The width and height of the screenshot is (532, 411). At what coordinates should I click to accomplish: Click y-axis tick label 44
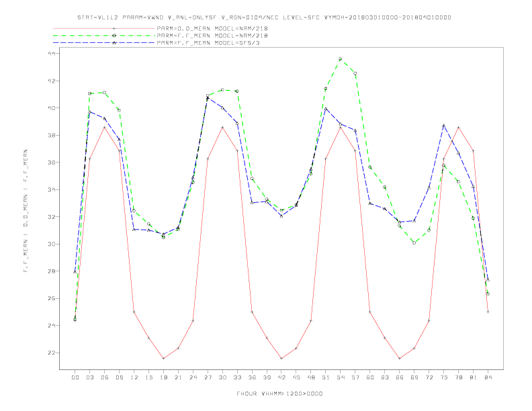(52, 54)
